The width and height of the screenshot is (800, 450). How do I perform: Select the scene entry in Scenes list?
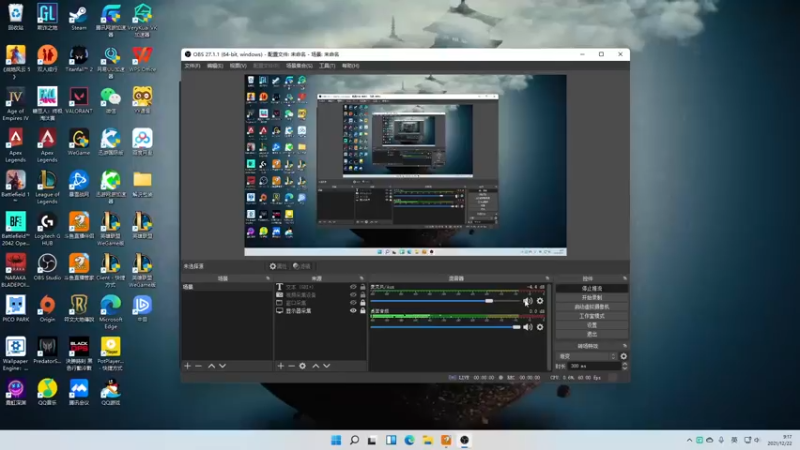tap(227, 287)
